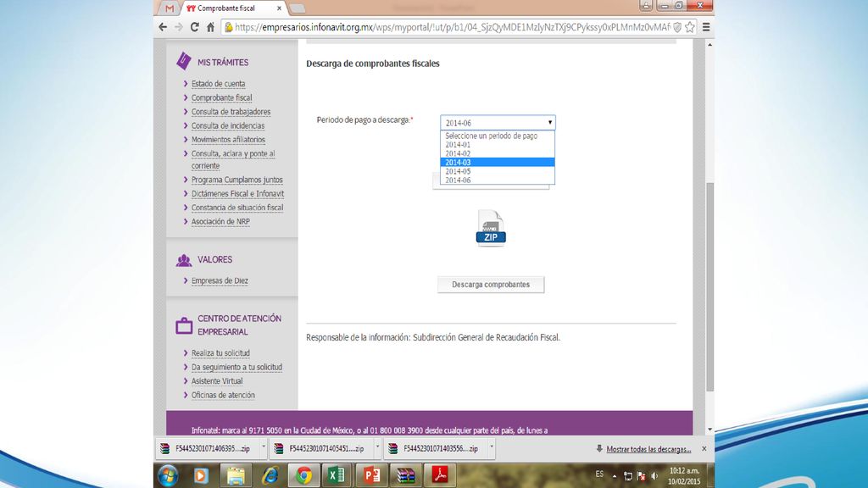This screenshot has height=488, width=868.
Task: Open WinRAR from the taskbar
Action: pos(406,475)
